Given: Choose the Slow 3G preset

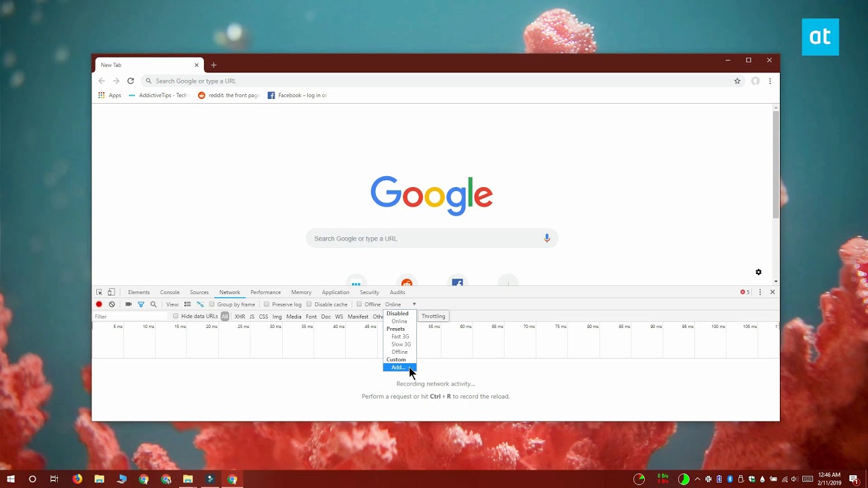Looking at the screenshot, I should pos(399,344).
